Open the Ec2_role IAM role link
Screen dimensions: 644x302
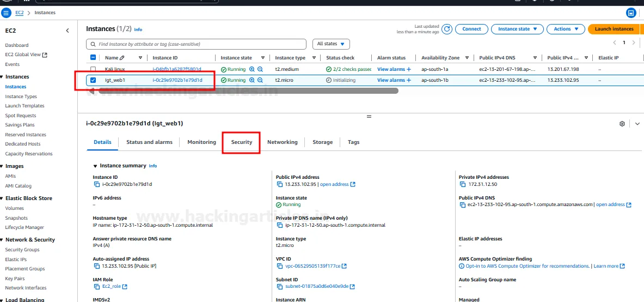coord(111,286)
